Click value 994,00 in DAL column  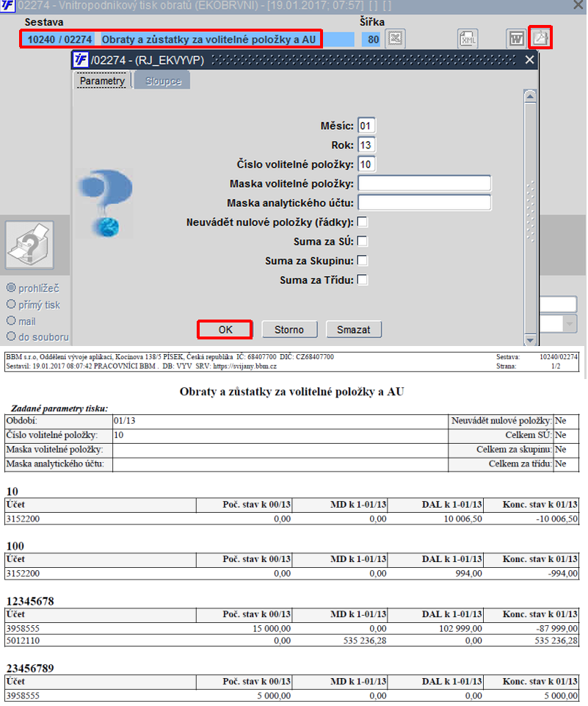point(468,574)
